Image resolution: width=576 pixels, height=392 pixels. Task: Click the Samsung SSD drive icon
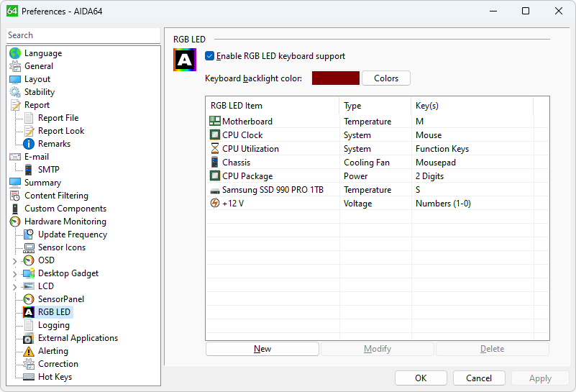coord(215,190)
